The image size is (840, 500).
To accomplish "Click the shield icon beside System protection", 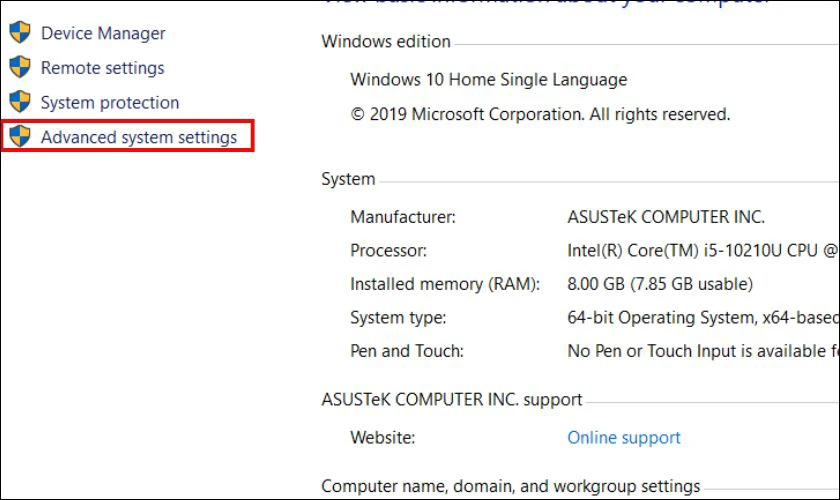I will (20, 101).
